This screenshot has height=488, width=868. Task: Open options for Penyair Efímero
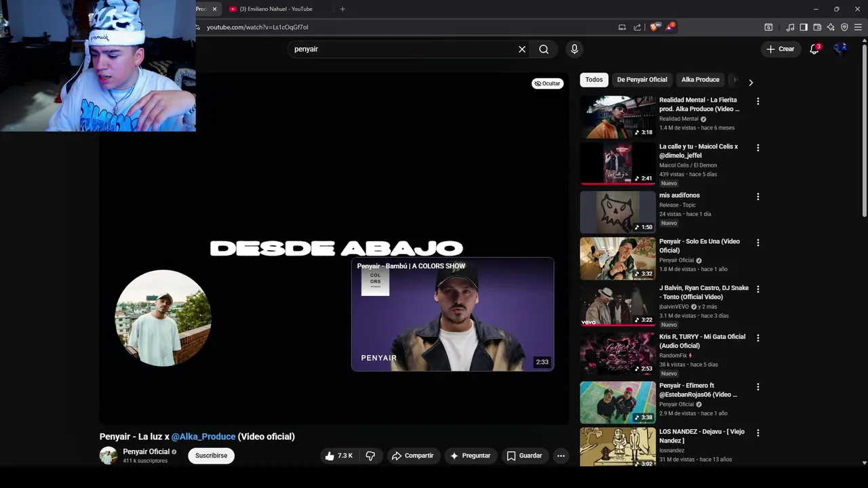tap(758, 387)
